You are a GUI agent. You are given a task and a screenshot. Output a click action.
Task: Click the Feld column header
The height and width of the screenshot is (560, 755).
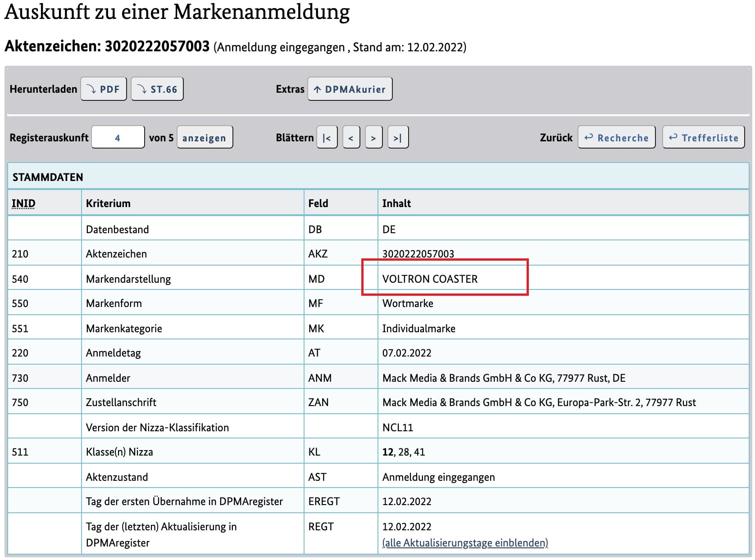click(x=318, y=203)
